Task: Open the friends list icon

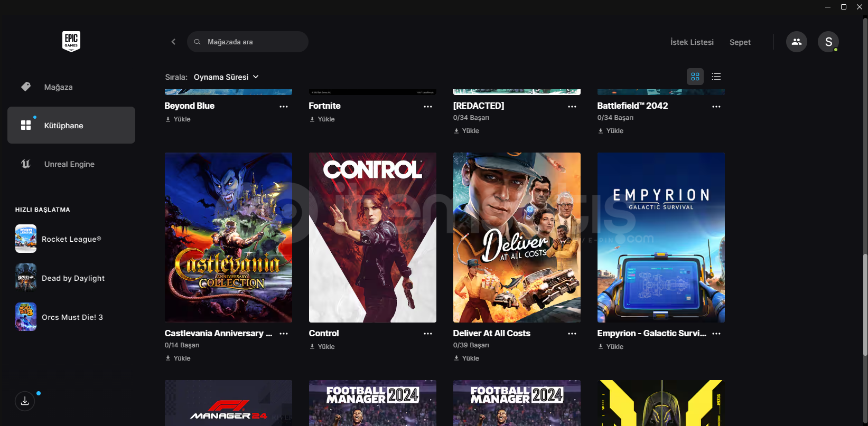Action: [x=797, y=42]
